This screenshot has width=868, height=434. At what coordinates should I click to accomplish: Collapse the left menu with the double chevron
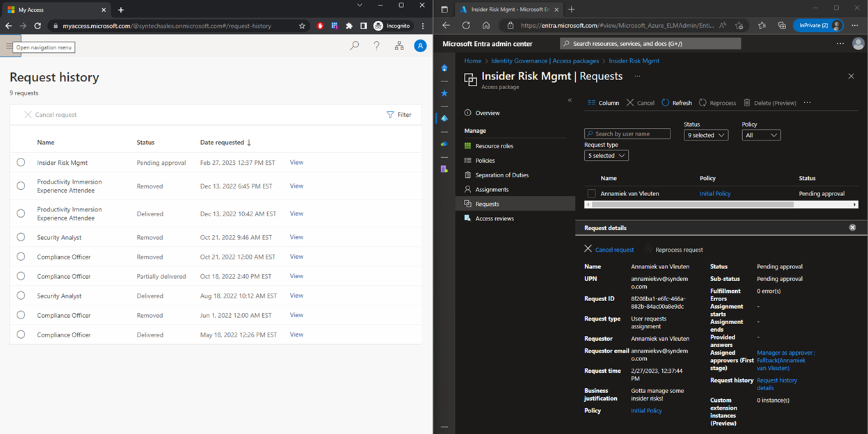(570, 100)
